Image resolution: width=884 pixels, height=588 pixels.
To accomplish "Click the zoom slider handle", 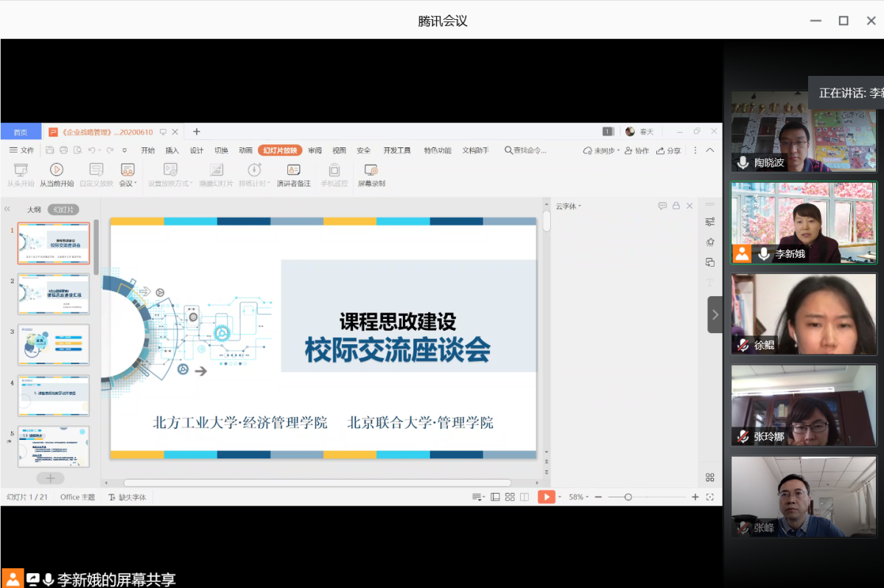I will (628, 497).
